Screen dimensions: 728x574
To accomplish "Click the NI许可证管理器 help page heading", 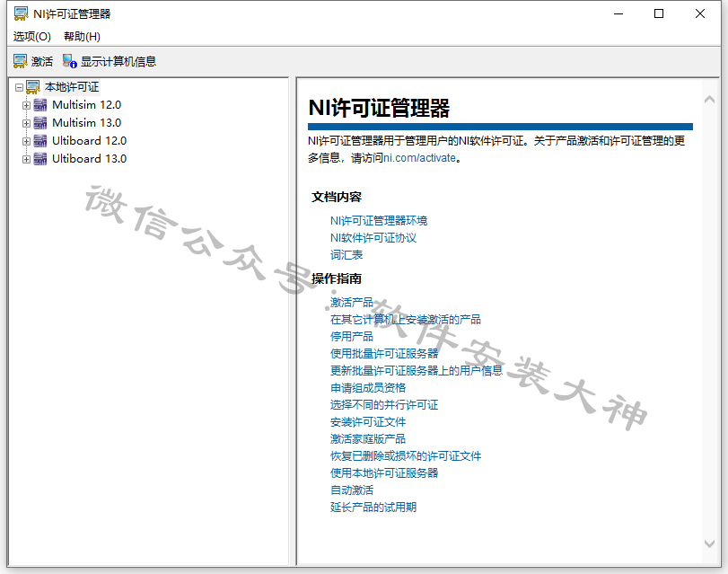I will point(379,108).
